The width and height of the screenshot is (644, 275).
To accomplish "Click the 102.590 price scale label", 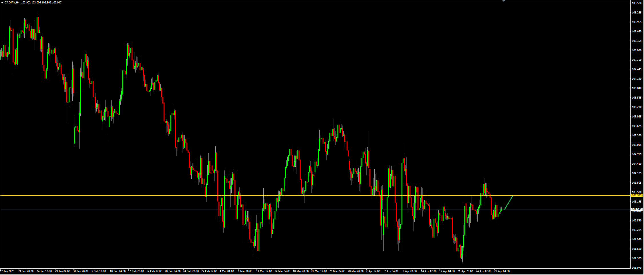I will [x=637, y=221].
